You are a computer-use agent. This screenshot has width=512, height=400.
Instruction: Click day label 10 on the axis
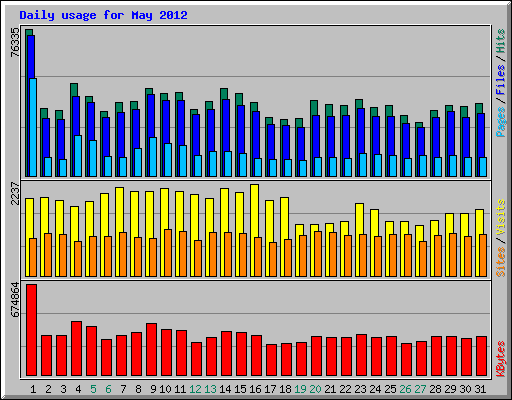tap(165, 389)
